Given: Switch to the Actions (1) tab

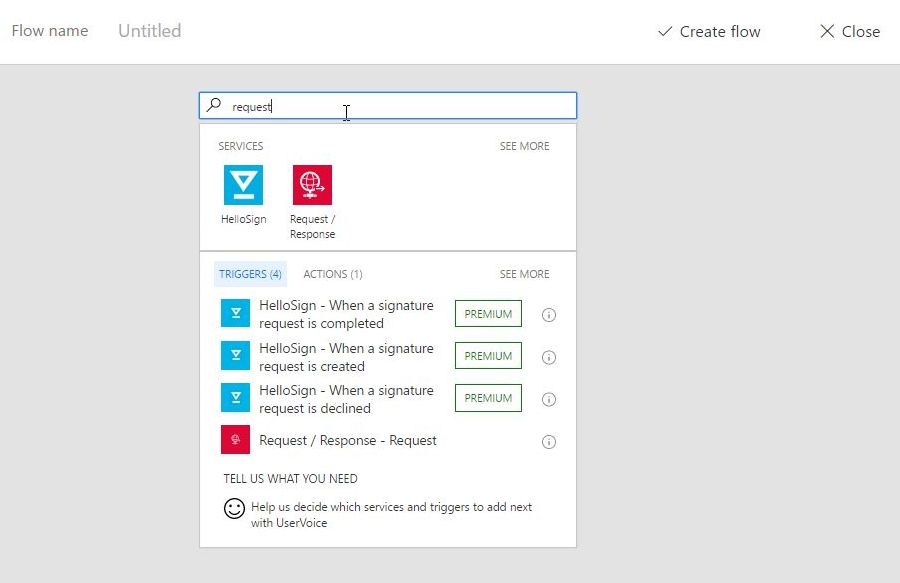Looking at the screenshot, I should tap(332, 274).
